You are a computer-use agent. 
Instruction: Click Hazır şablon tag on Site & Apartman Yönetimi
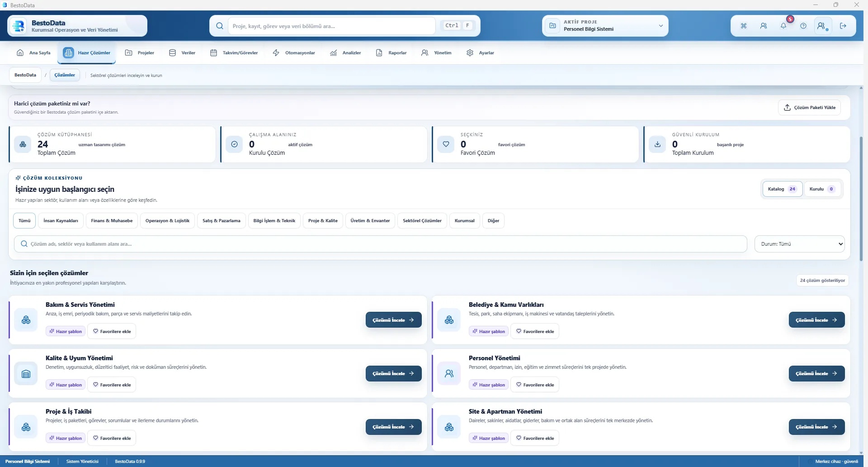click(489, 438)
